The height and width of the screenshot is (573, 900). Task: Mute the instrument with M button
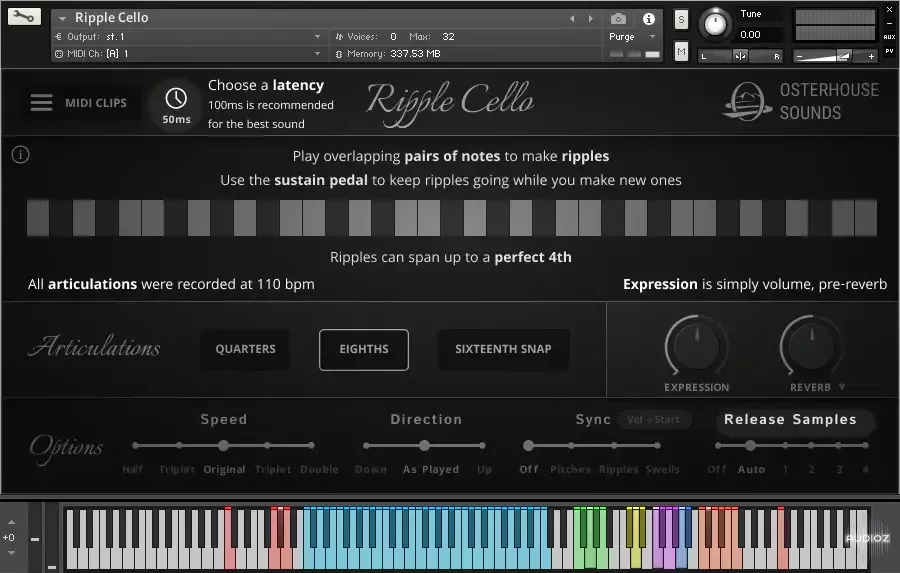pos(681,50)
